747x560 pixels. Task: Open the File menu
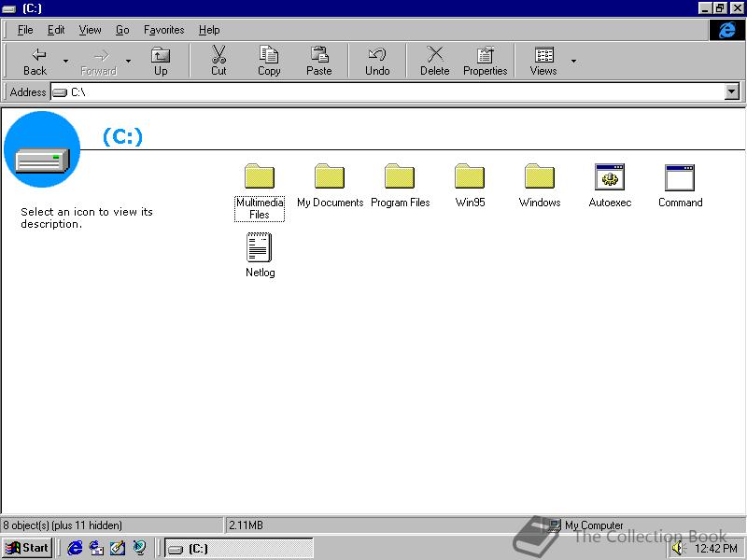pos(25,30)
